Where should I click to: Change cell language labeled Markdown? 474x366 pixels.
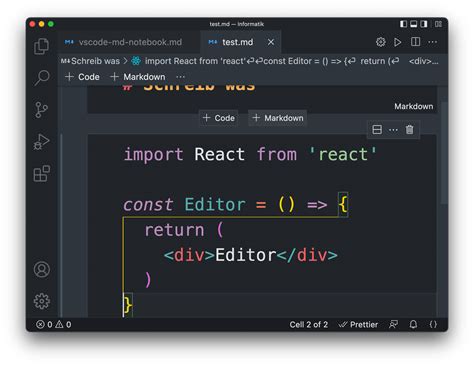pos(414,106)
